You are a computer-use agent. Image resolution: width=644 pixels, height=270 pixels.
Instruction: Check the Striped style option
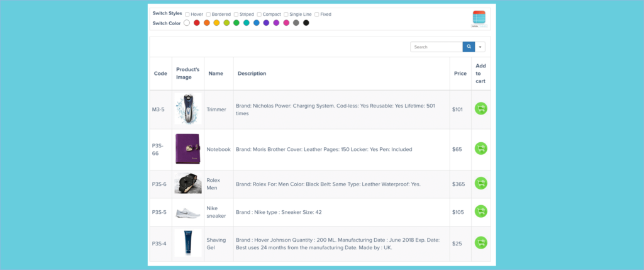click(x=236, y=14)
